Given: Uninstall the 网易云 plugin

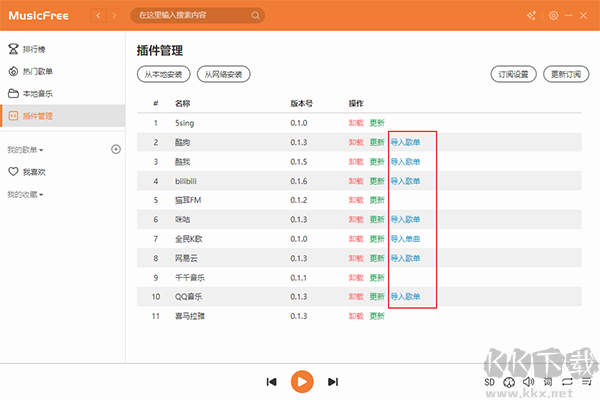Looking at the screenshot, I should pyautogui.click(x=356, y=258).
